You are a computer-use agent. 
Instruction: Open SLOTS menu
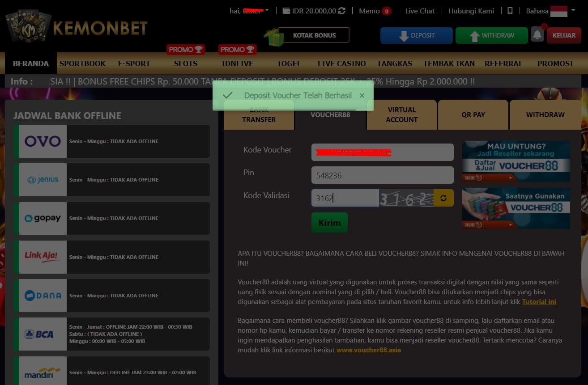tap(186, 63)
